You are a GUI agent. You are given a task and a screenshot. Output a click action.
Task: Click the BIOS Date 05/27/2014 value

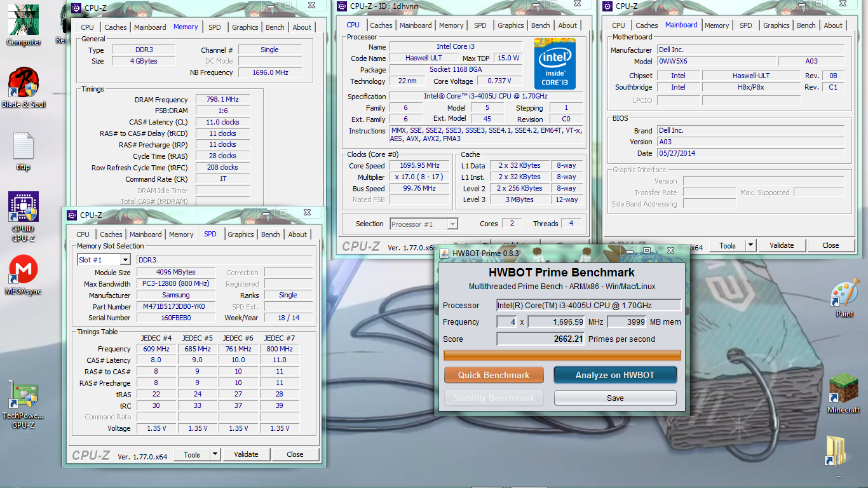(x=751, y=153)
